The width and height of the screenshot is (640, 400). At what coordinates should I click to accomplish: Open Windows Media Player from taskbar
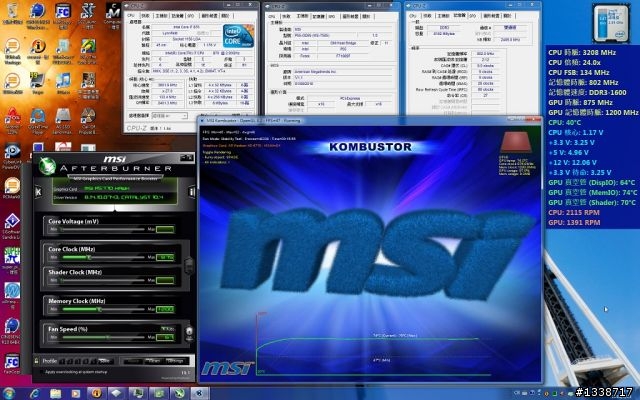76,393
